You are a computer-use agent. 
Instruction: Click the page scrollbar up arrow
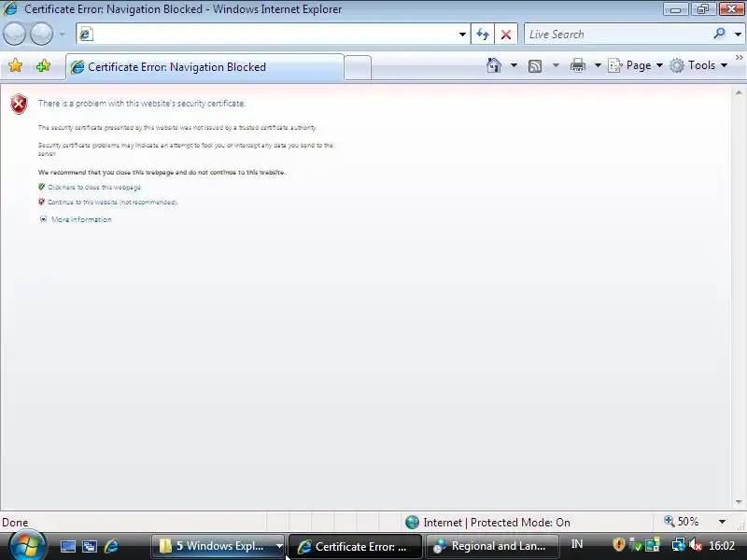point(739,92)
